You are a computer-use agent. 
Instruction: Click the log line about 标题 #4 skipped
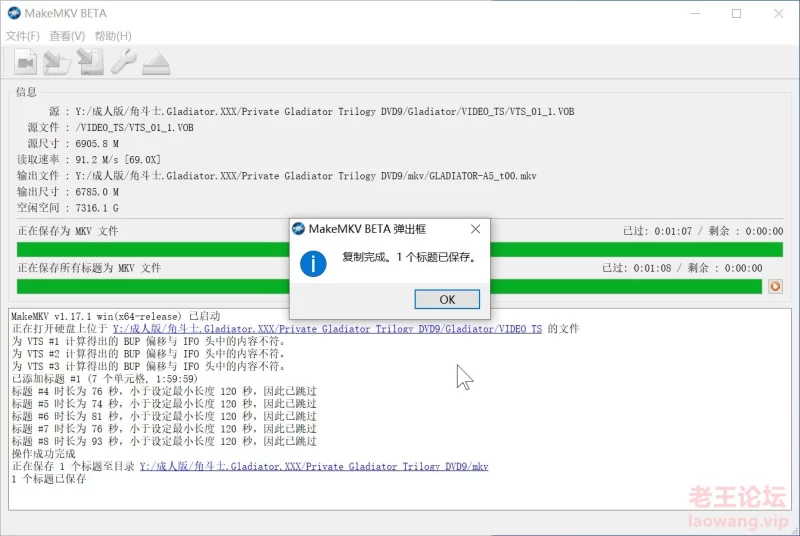tap(164, 392)
